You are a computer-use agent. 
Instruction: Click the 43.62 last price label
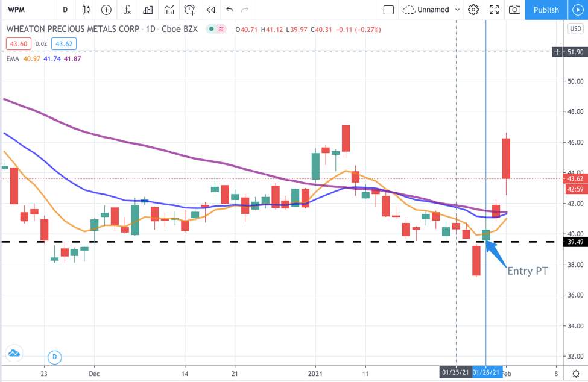tap(575, 178)
